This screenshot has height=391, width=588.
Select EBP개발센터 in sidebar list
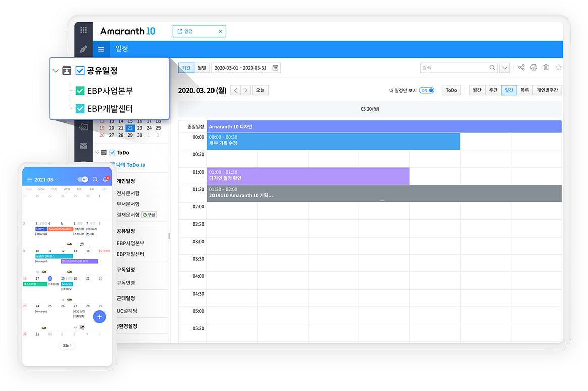tap(131, 254)
